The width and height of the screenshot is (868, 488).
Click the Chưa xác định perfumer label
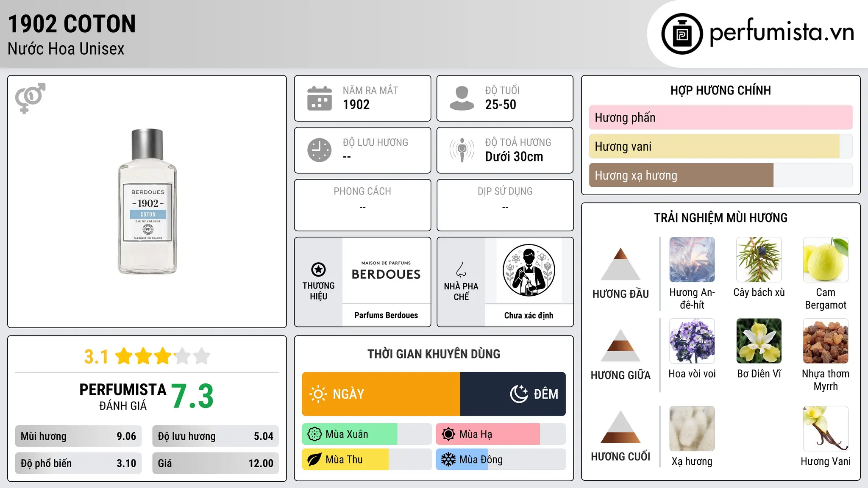(x=529, y=315)
